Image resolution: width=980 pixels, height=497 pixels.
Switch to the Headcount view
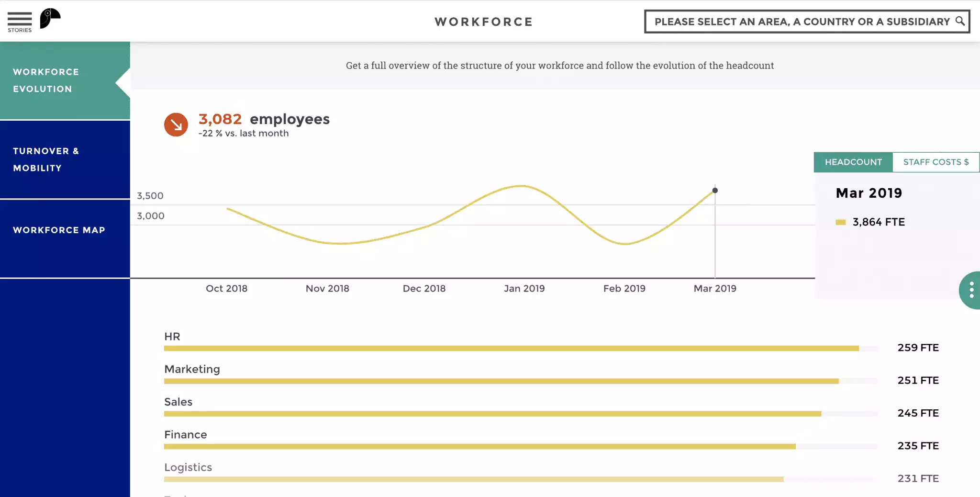point(853,162)
